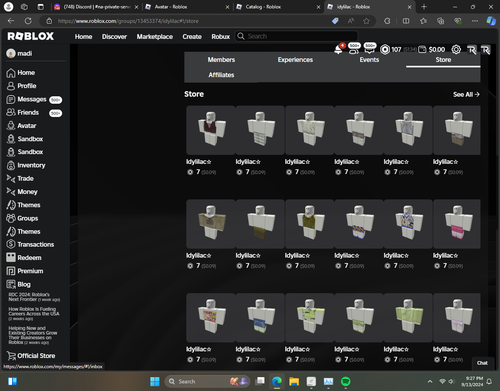Add page to favorites with star icon
This screenshot has height=391, width=500.
[366, 21]
